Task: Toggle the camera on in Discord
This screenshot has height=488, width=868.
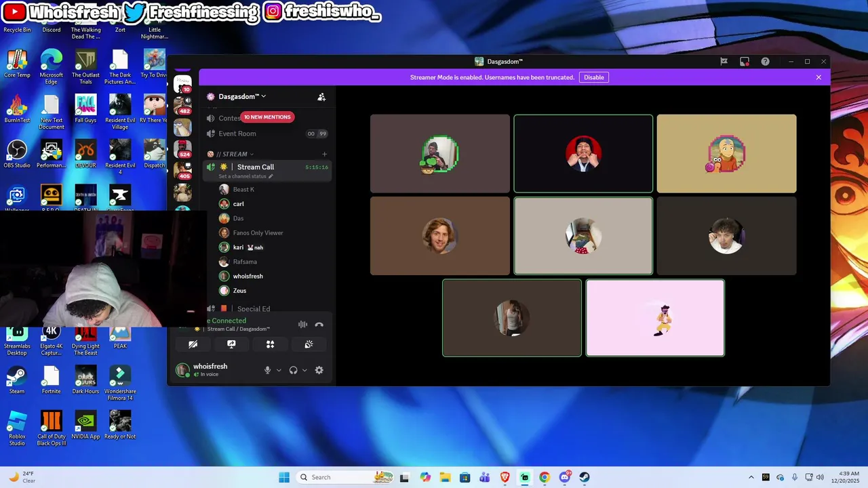Action: tap(193, 344)
